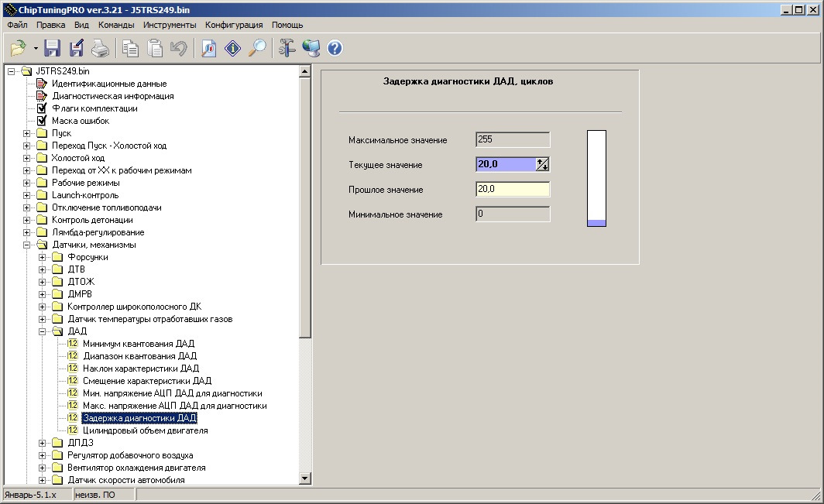Select Диапазон квантования ДАД parameter
This screenshot has width=824, height=504.
click(x=139, y=356)
